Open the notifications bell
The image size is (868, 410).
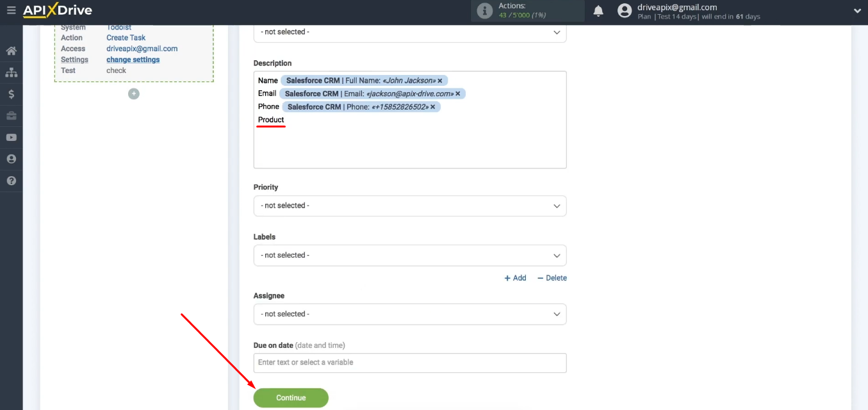pos(598,10)
